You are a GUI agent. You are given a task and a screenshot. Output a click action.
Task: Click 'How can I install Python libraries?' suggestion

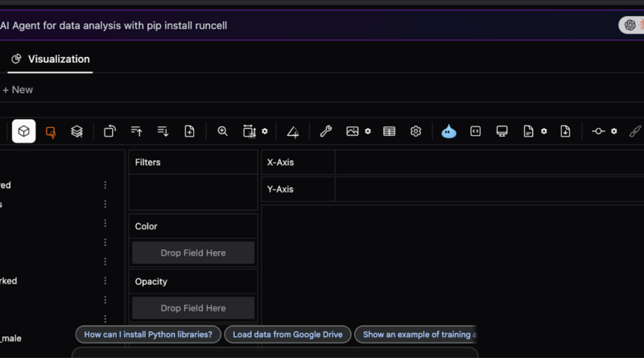(148, 335)
